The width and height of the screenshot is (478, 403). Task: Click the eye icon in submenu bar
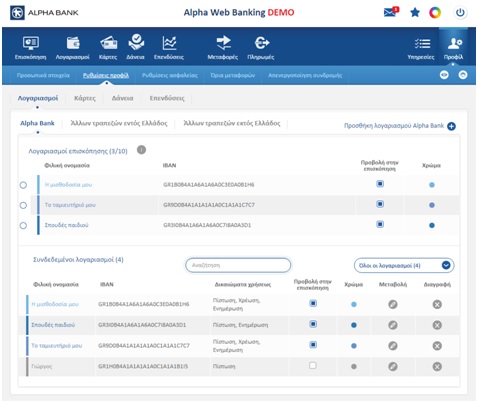[444, 75]
